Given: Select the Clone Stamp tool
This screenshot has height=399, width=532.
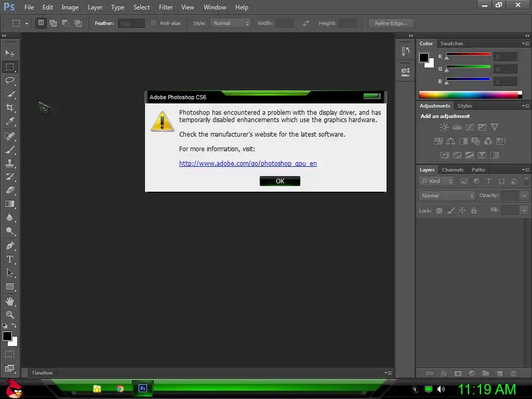Looking at the screenshot, I should point(10,163).
